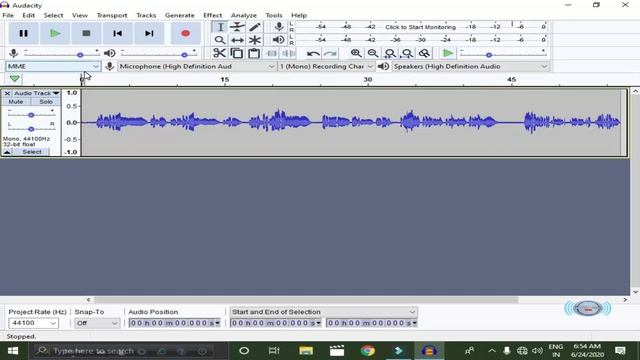Click the Undo arrow icon
This screenshot has height=360, width=640.
(x=313, y=53)
